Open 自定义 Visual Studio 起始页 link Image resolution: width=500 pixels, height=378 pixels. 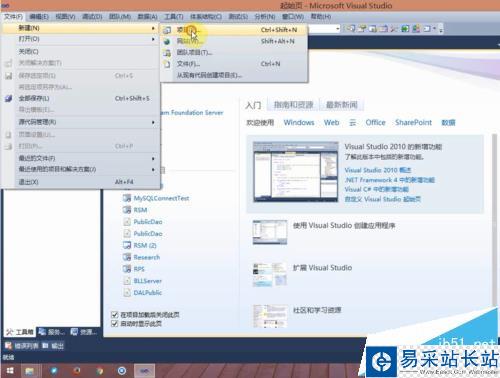pyautogui.click(x=383, y=199)
